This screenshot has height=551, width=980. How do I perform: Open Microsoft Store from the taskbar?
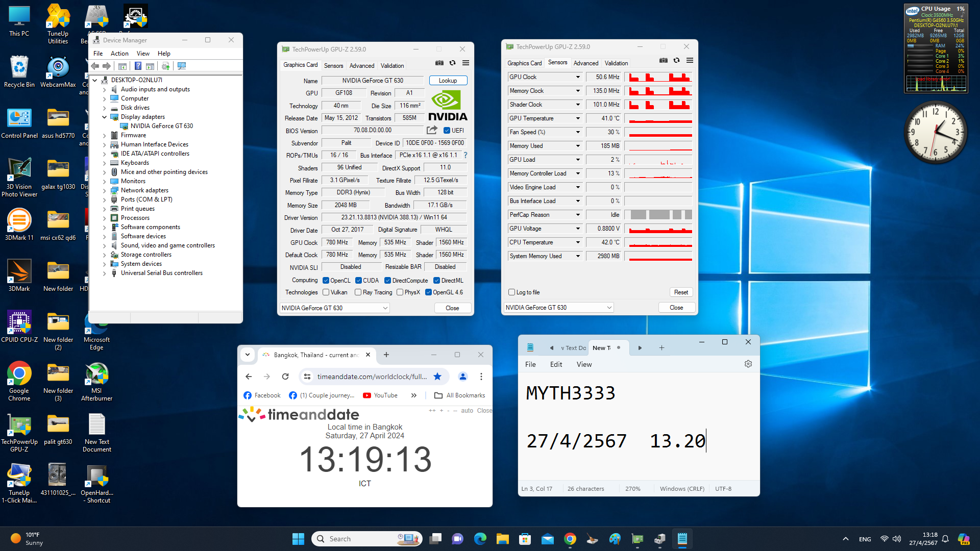coord(525,539)
